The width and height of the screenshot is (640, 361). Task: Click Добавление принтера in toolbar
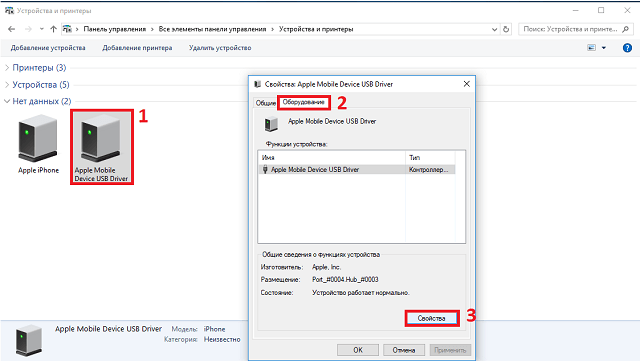[137, 48]
